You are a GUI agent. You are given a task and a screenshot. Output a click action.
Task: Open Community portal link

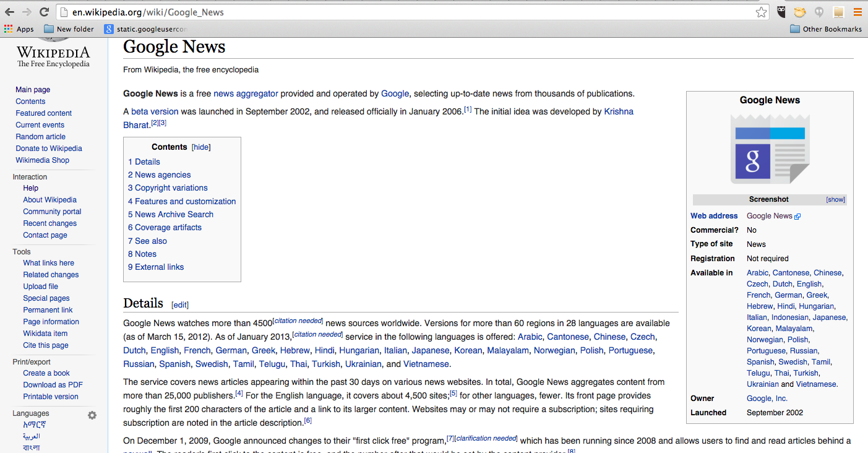pyautogui.click(x=52, y=212)
